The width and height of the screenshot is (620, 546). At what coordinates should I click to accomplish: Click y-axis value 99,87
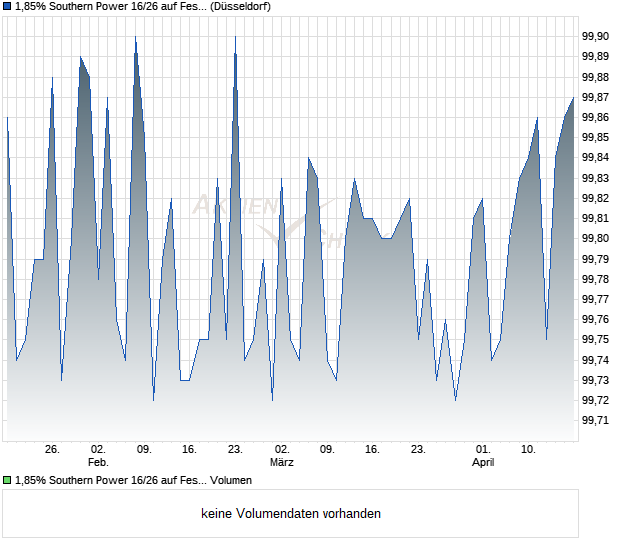pos(595,97)
